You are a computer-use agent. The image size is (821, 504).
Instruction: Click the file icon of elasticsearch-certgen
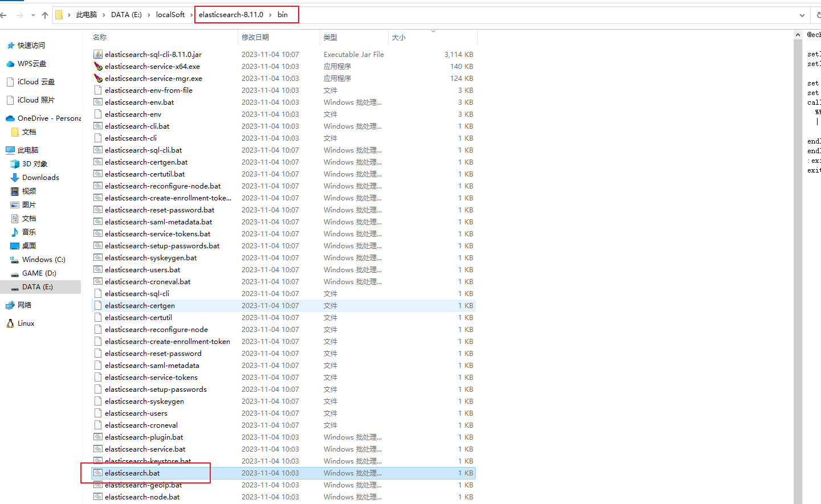pyautogui.click(x=98, y=305)
